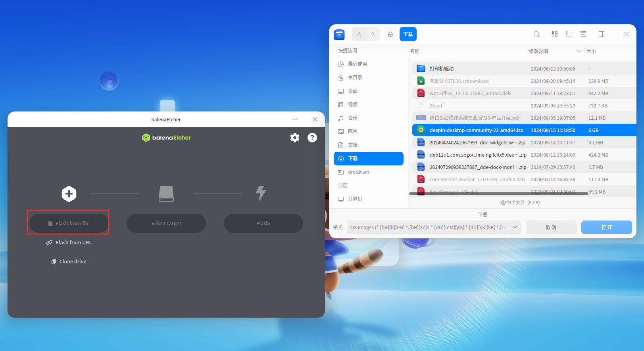Click the plus hexagon image icon

[x=69, y=194]
